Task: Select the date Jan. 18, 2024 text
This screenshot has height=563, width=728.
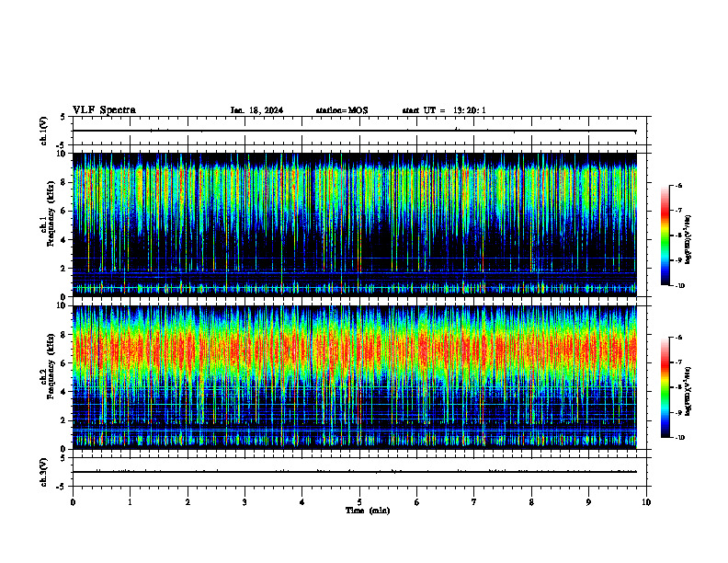Action: coord(256,110)
